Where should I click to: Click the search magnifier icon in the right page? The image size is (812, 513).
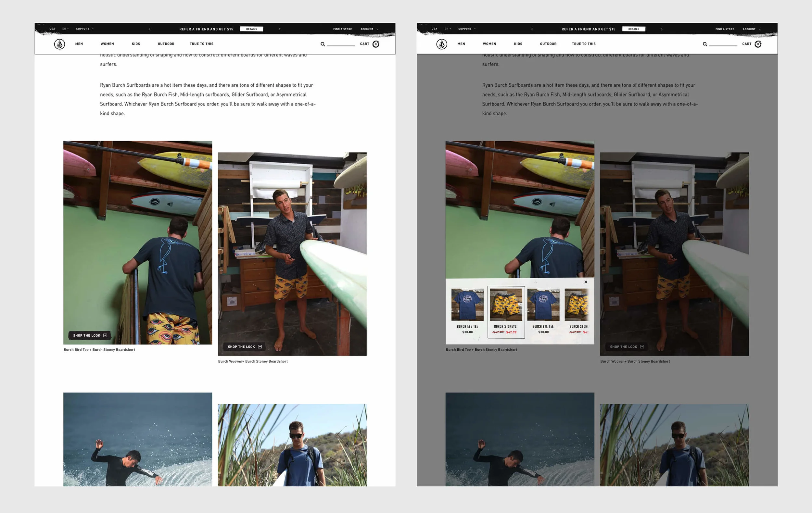coord(705,44)
